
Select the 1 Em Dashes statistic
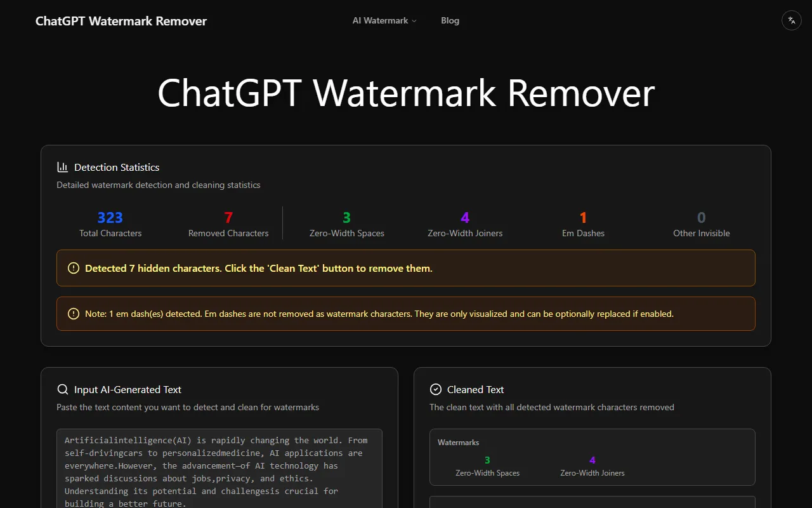coord(583,218)
